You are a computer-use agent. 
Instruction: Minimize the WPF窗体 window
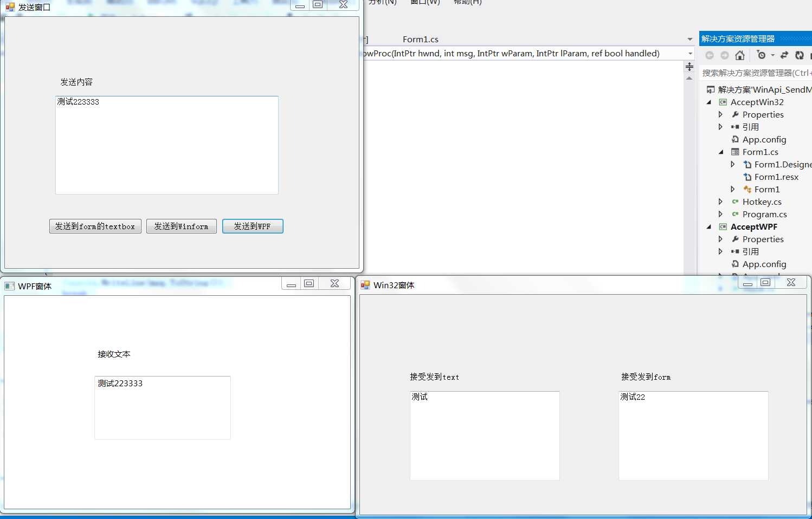291,283
